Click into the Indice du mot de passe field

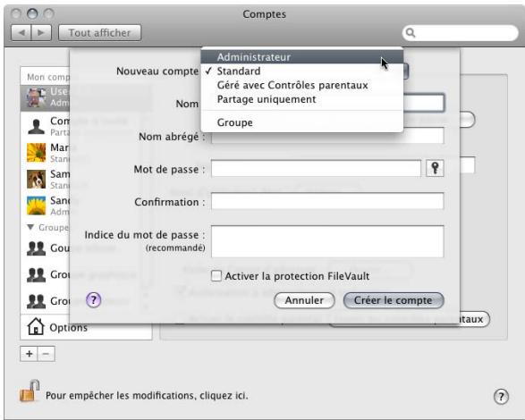327,241
